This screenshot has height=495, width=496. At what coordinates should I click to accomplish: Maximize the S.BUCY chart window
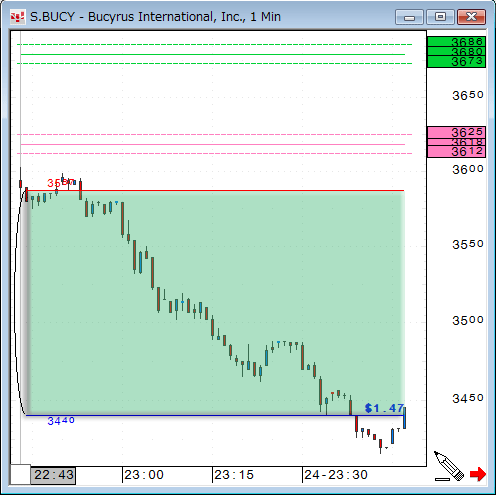click(x=440, y=17)
